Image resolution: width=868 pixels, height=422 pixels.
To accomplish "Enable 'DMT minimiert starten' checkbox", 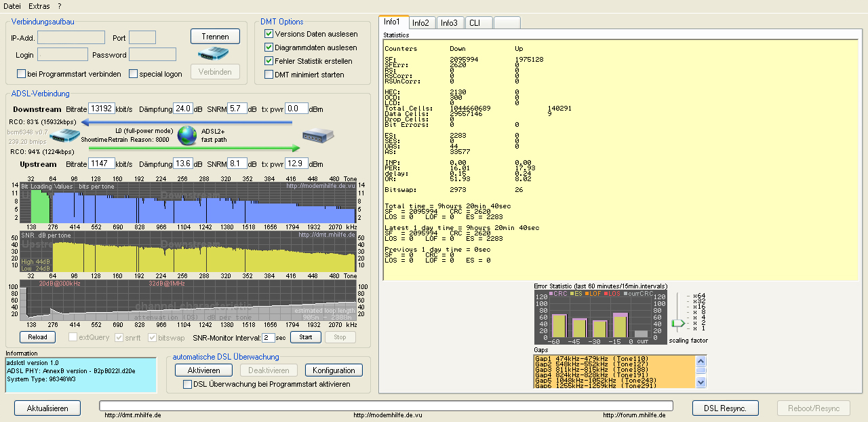I will pos(269,75).
